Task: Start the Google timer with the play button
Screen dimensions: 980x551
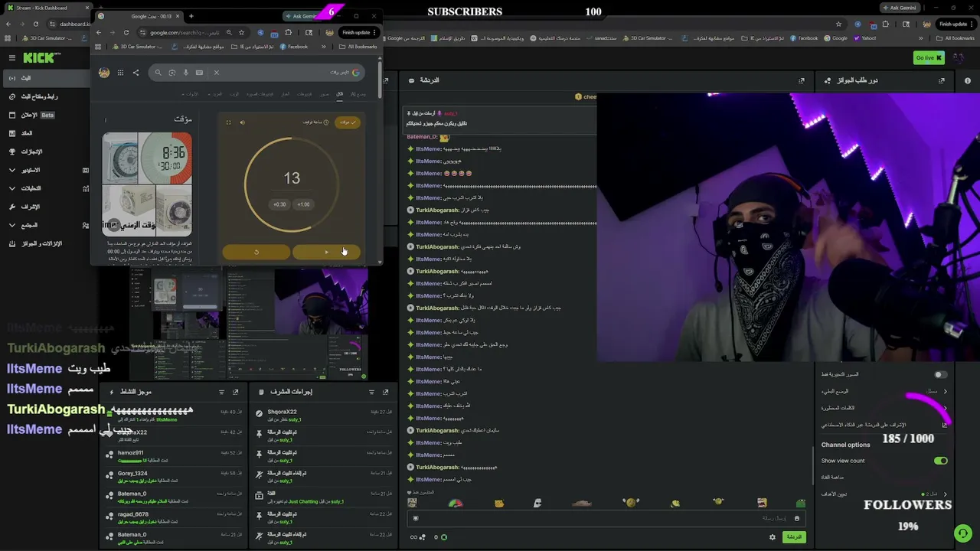Action: [x=326, y=252]
